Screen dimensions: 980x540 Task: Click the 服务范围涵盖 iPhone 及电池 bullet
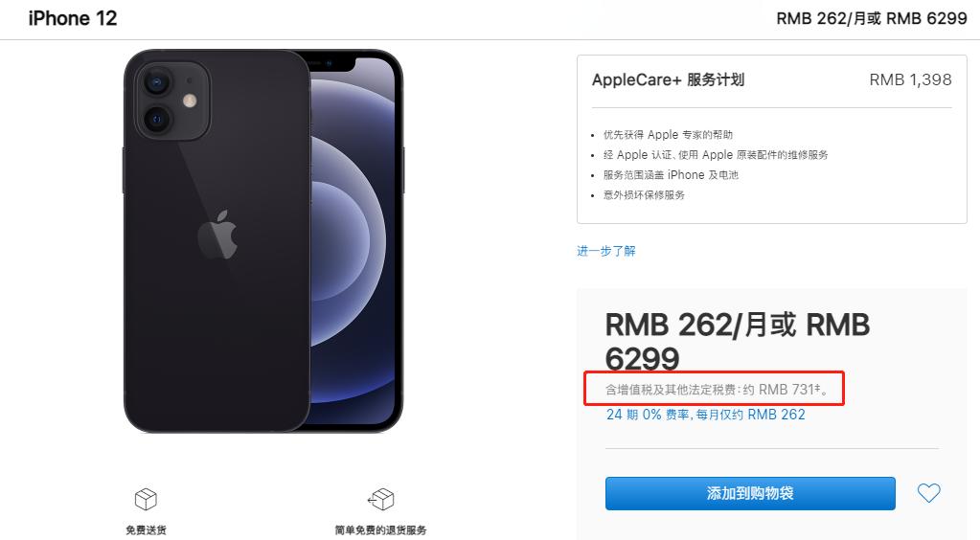(x=671, y=175)
